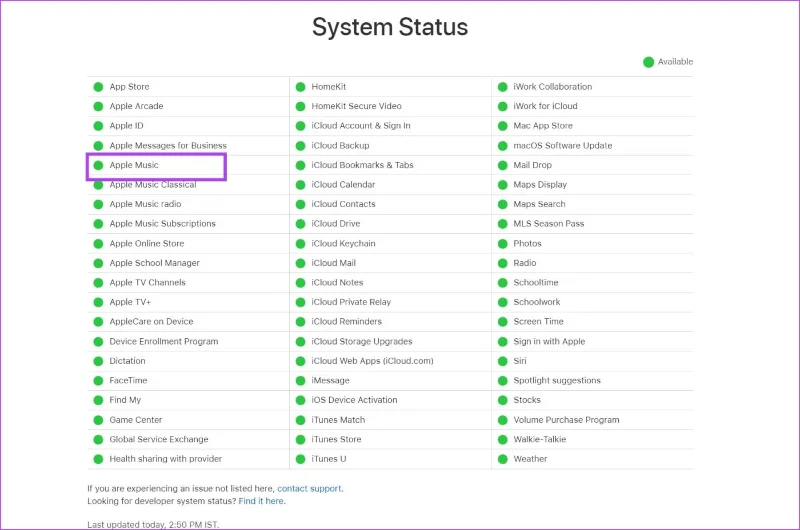The height and width of the screenshot is (530, 800).
Task: Select iWork for iCloud entry
Action: (545, 107)
